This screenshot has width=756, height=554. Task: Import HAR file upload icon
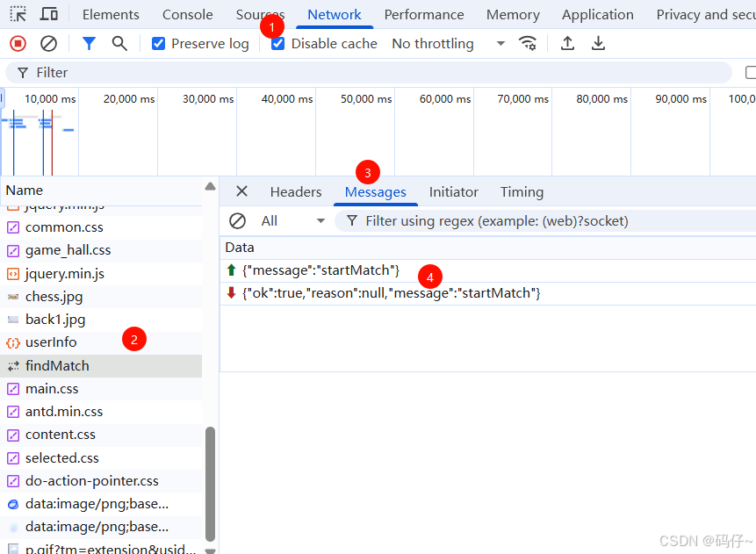pyautogui.click(x=567, y=43)
